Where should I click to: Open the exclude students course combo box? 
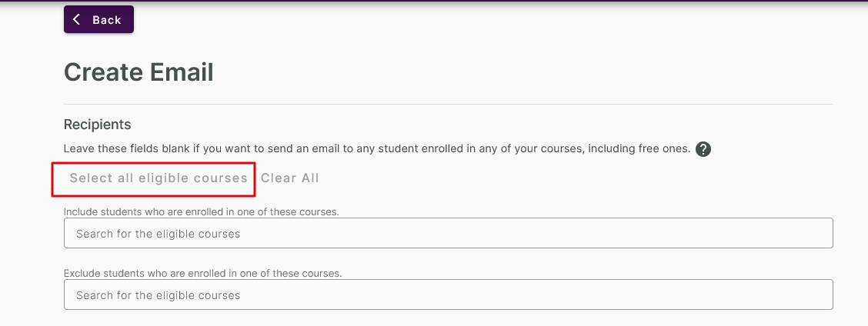[449, 294]
